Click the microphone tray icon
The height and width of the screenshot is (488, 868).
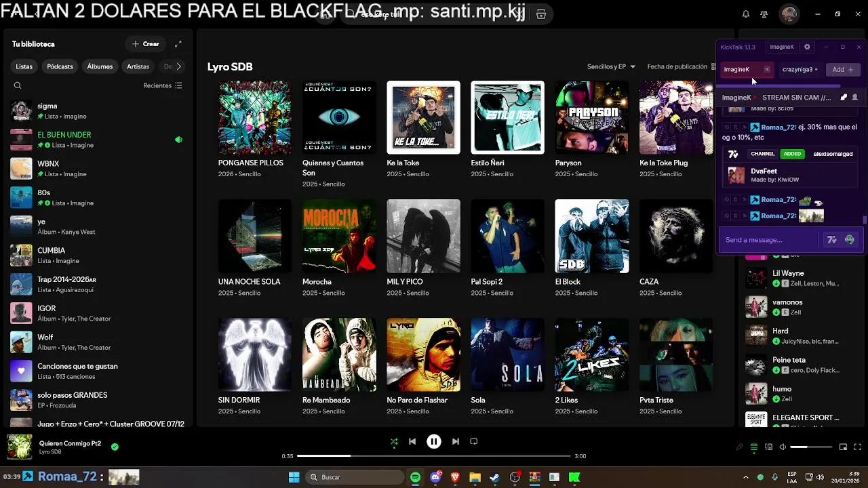[774, 477]
